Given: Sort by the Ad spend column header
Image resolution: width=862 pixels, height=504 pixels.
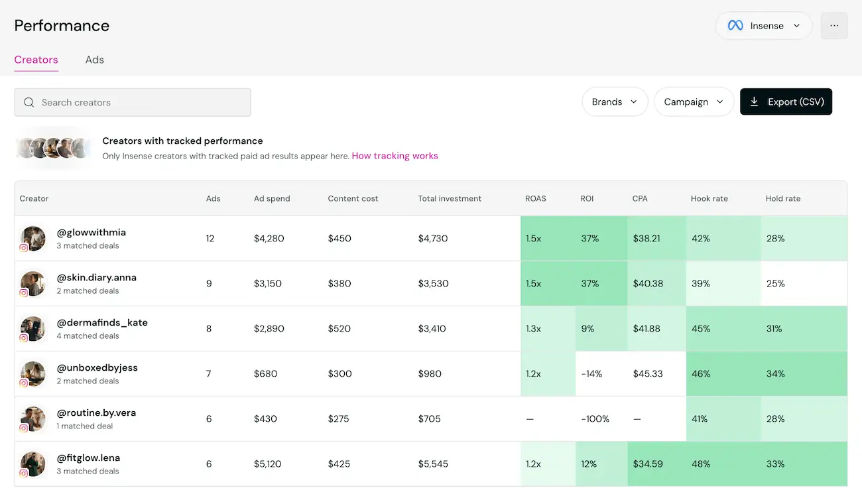Looking at the screenshot, I should tap(272, 198).
